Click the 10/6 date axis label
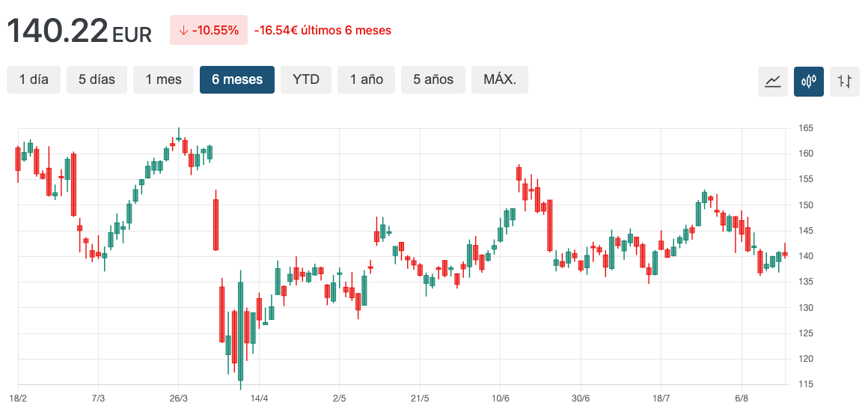The height and width of the screenshot is (415, 868). [501, 399]
